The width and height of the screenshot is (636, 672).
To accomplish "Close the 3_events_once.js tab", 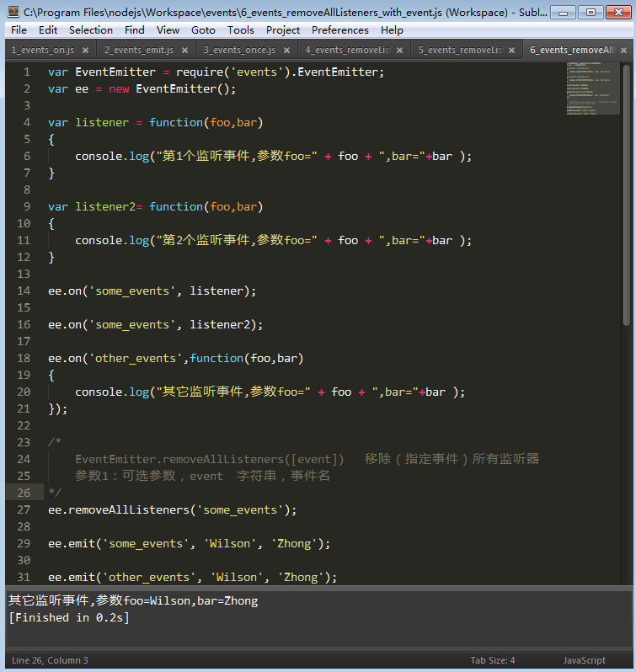I will click(x=286, y=51).
